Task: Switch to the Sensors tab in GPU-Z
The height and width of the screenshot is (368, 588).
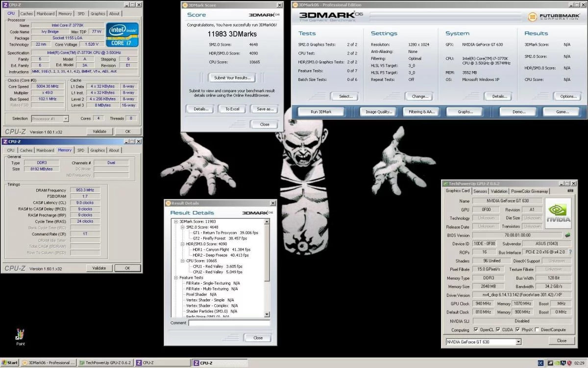Action: pos(480,191)
